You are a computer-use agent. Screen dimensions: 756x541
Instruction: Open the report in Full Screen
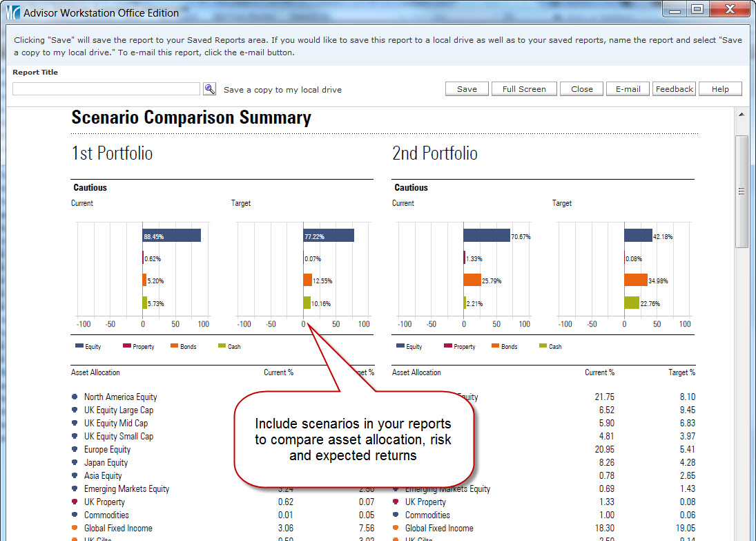click(524, 89)
